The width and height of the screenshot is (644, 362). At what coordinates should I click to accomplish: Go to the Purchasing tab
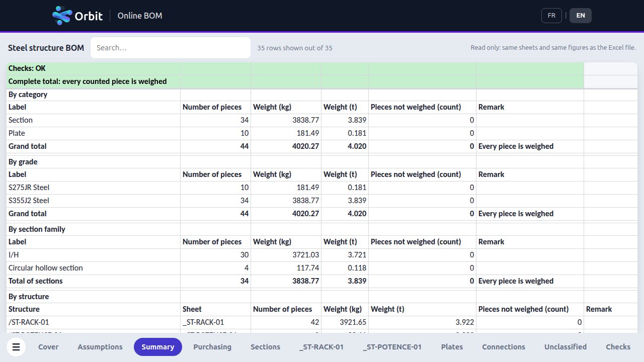pyautogui.click(x=212, y=347)
